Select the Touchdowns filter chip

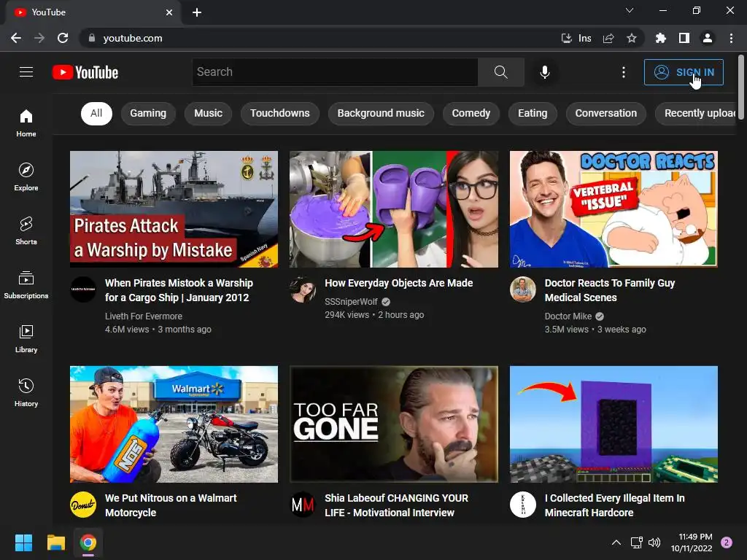(x=279, y=113)
